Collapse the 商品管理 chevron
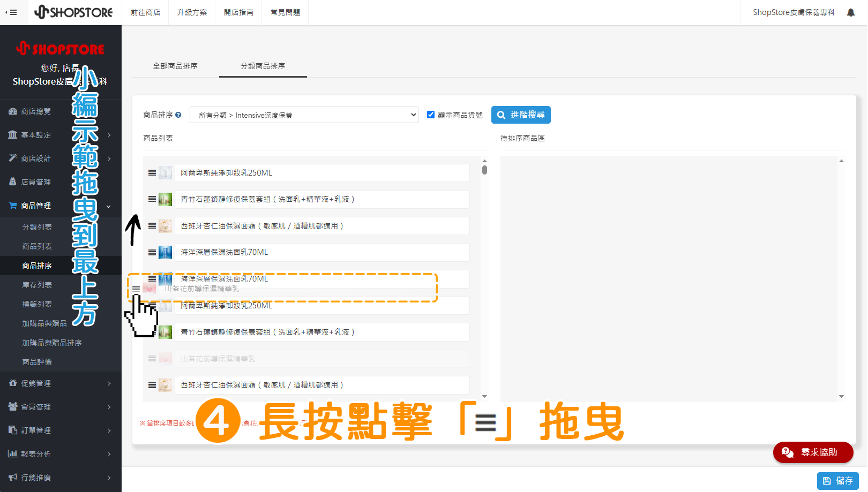 coord(109,206)
